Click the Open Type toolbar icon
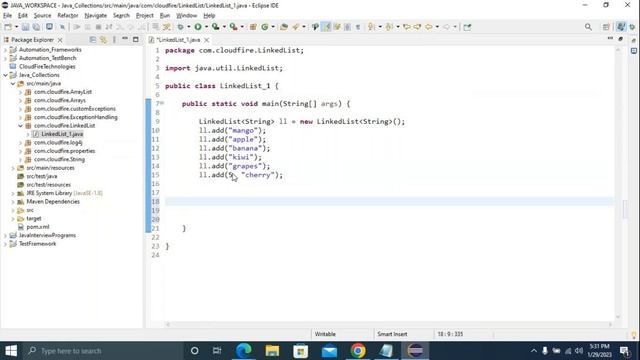640x360 pixels. point(284,27)
